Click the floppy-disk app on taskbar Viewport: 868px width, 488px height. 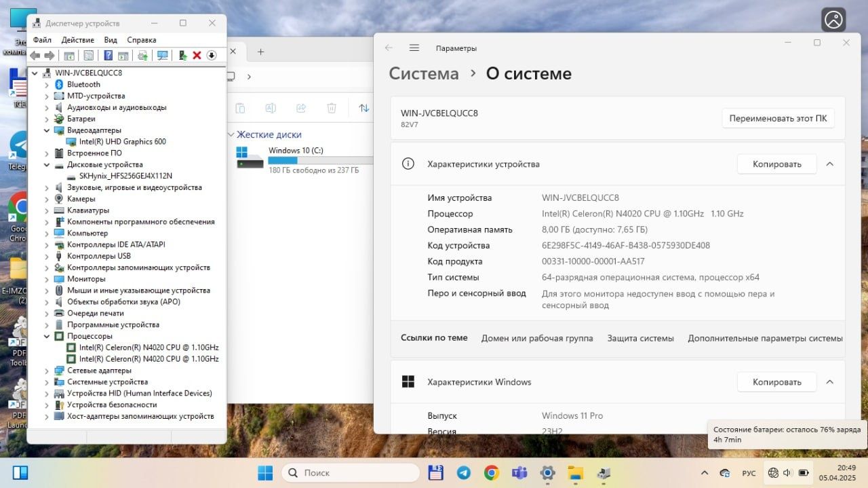pos(436,472)
